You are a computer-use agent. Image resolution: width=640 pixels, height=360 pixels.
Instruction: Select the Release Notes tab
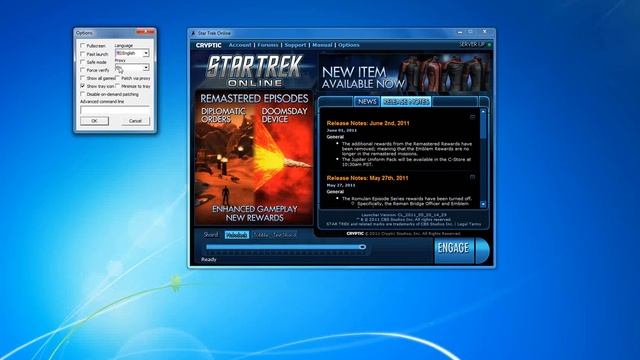(x=406, y=102)
